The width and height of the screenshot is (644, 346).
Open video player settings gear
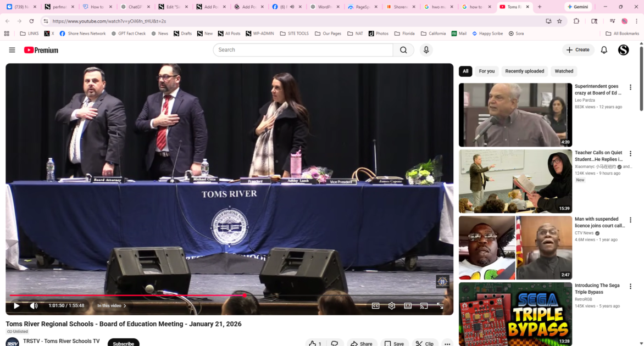click(x=392, y=306)
